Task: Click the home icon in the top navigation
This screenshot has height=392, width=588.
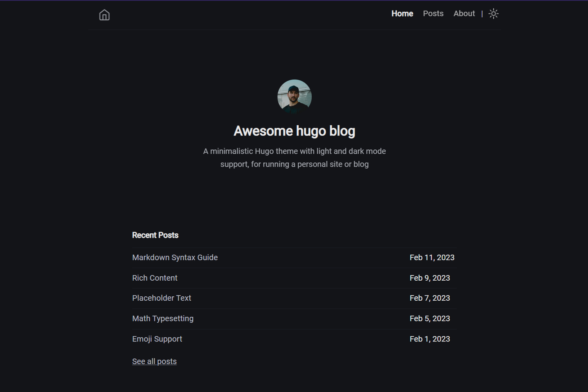Action: click(x=104, y=15)
